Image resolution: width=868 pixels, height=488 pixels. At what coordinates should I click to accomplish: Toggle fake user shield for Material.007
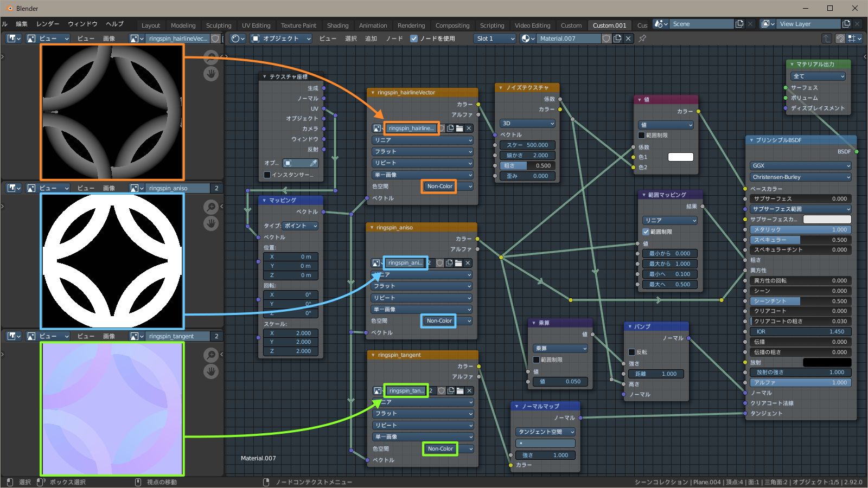[607, 38]
